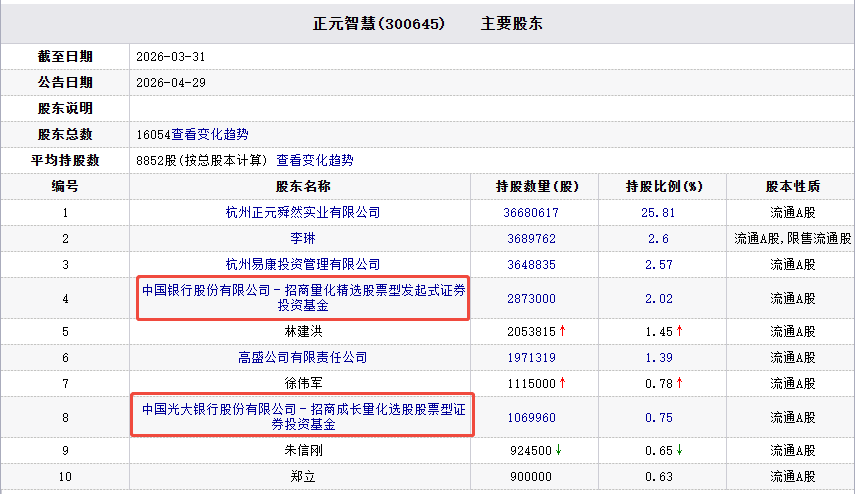
Task: Click the 持股数量(股) column header
Action: tap(537, 187)
